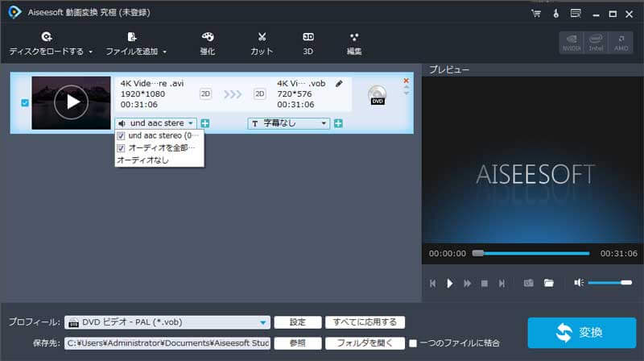Click the DVD profile disc icon
644x361 pixels.
pos(377,95)
